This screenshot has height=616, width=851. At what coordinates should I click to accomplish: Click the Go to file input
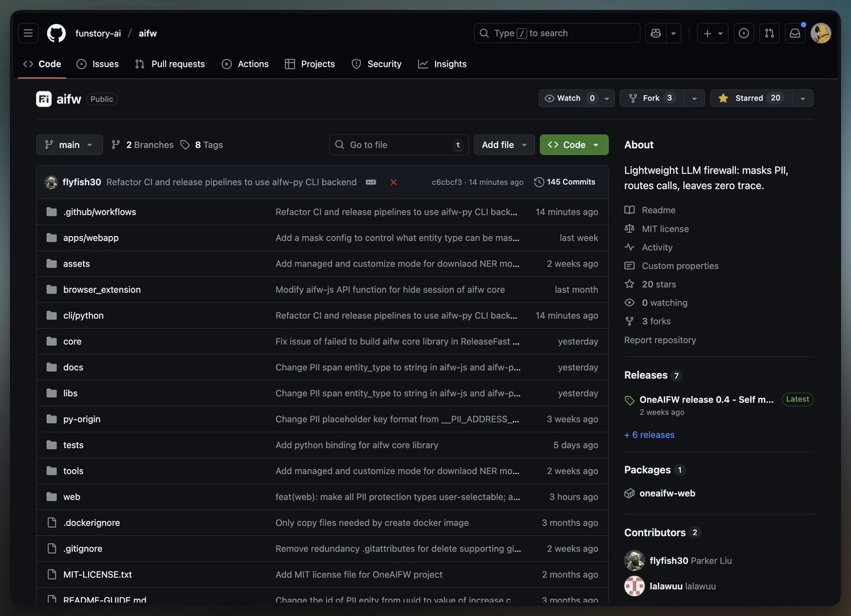point(399,145)
